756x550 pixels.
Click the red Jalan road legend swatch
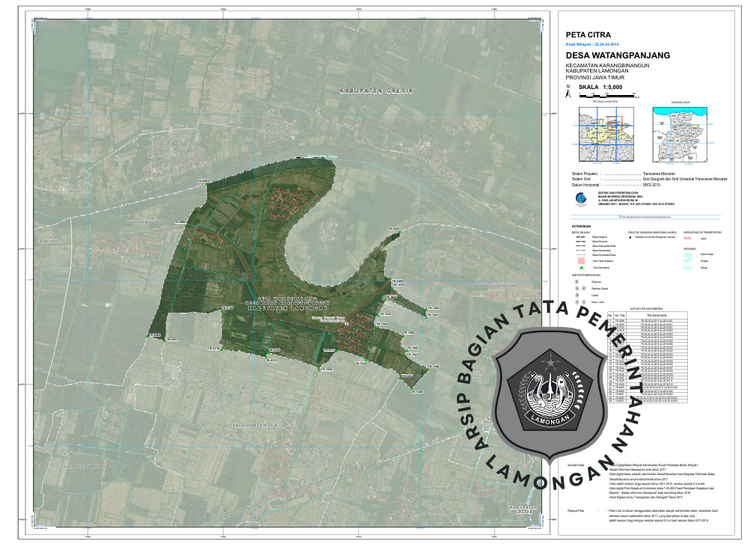pyautogui.click(x=689, y=237)
